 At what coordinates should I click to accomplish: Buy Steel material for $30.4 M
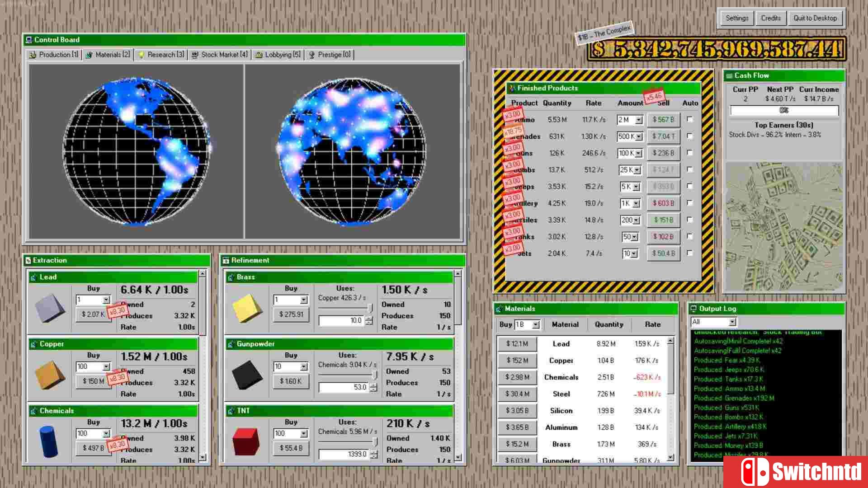click(517, 394)
